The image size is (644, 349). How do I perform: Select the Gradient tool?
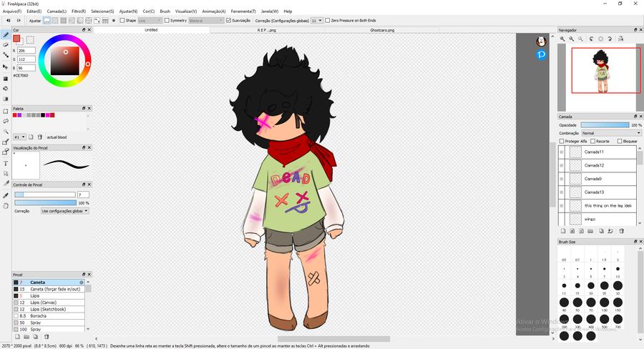point(6,99)
